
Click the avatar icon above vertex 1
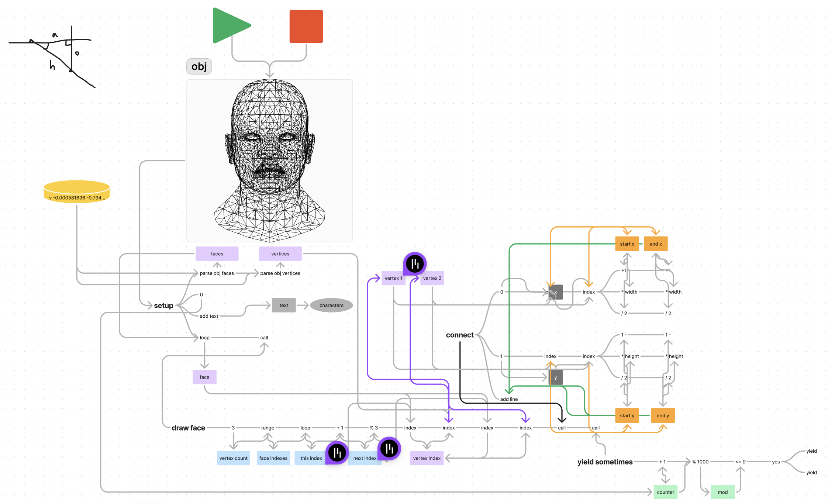(x=415, y=263)
